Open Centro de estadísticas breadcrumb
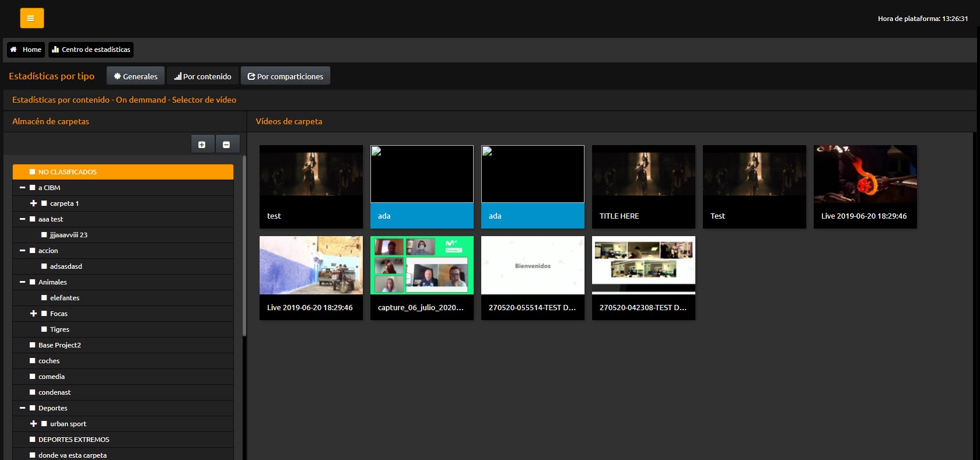The image size is (980, 460). (x=91, y=50)
